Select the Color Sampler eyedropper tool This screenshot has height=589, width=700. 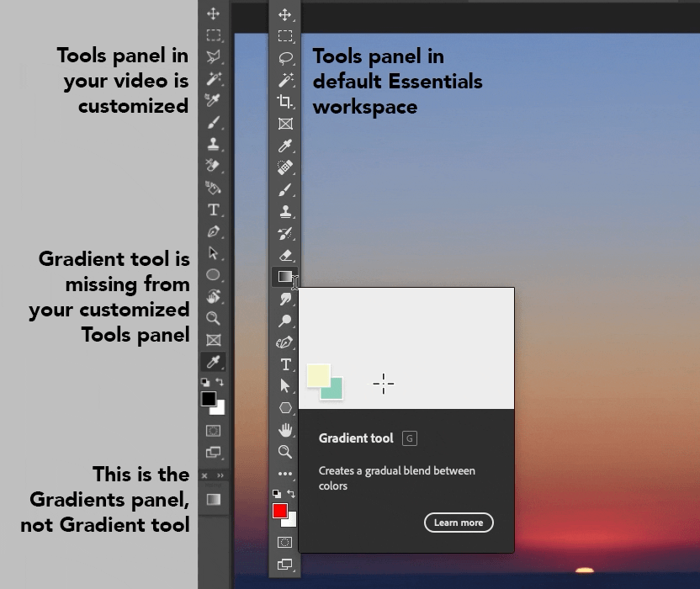pos(213,100)
